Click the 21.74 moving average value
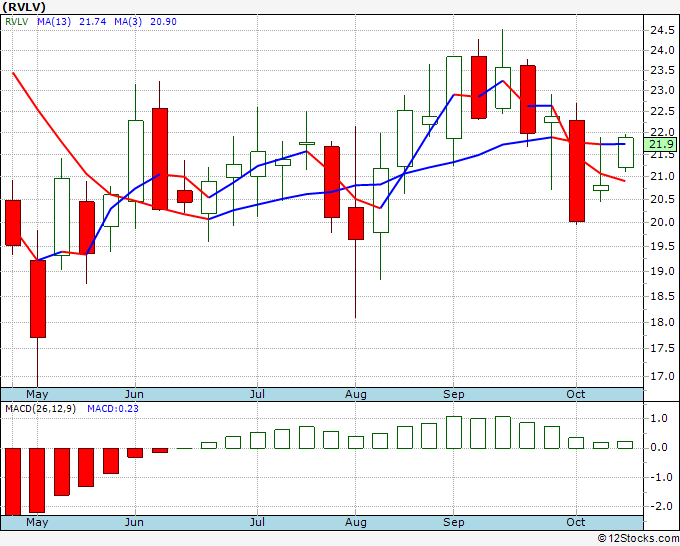 coord(92,22)
